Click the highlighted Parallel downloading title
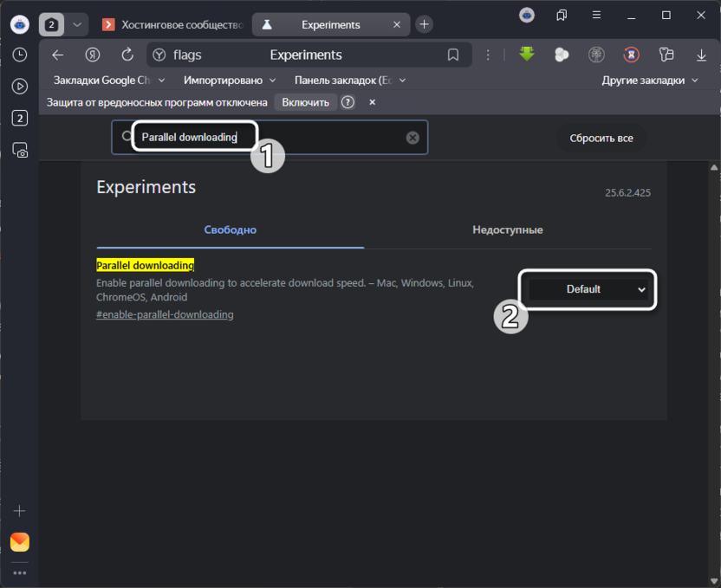The image size is (721, 588). 146,265
